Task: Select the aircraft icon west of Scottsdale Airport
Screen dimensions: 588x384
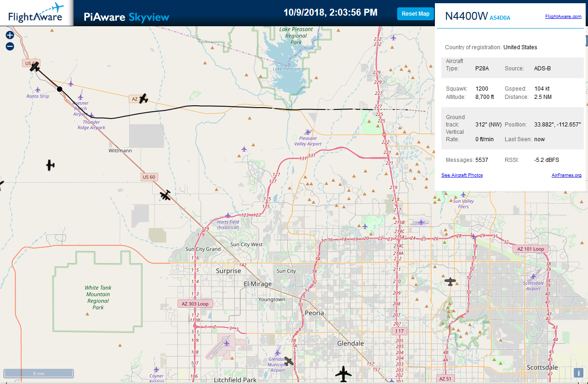Action: [x=451, y=281]
